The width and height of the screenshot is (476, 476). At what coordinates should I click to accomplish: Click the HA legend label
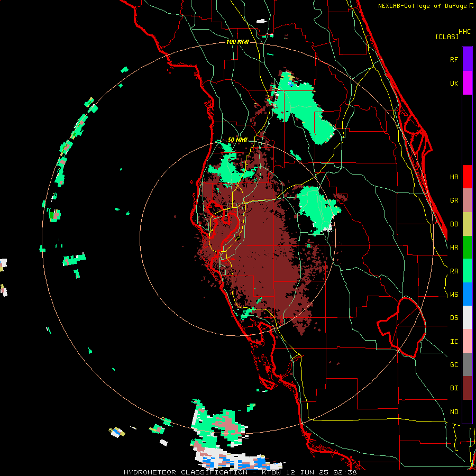[x=454, y=177]
